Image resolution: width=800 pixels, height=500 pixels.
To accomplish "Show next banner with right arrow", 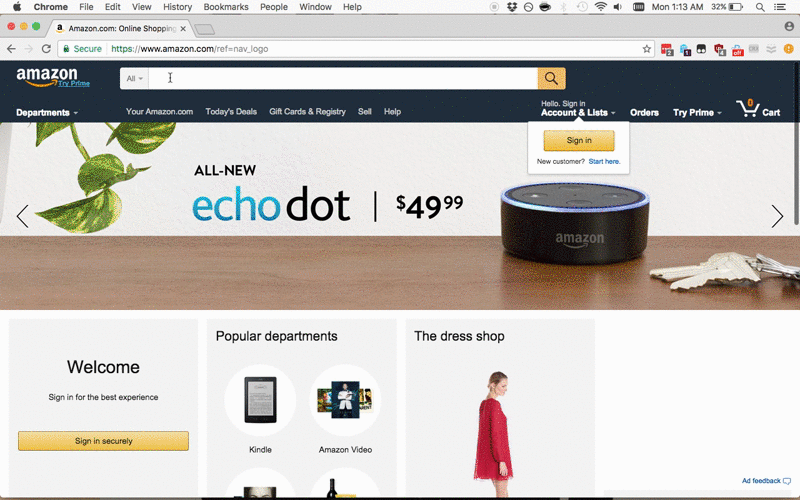I will [x=777, y=216].
